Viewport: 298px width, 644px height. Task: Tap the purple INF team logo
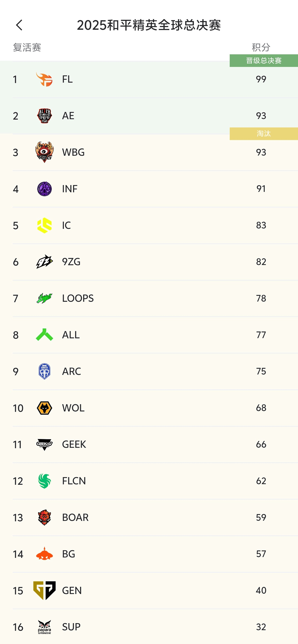(44, 189)
